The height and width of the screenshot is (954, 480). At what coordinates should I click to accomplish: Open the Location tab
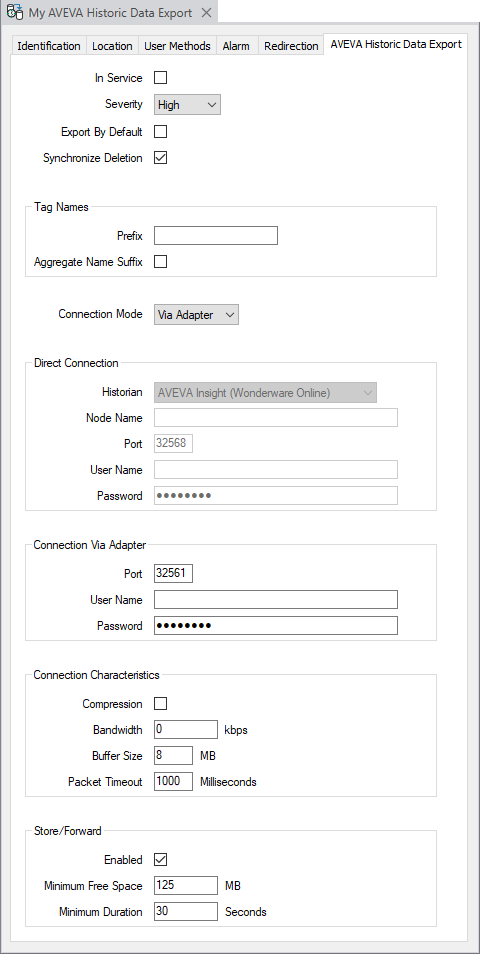[x=112, y=46]
